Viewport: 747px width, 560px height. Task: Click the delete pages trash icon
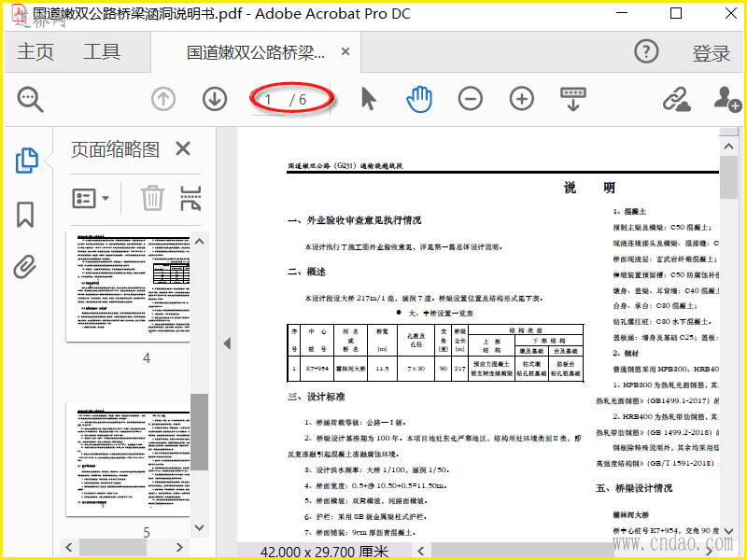click(x=152, y=198)
